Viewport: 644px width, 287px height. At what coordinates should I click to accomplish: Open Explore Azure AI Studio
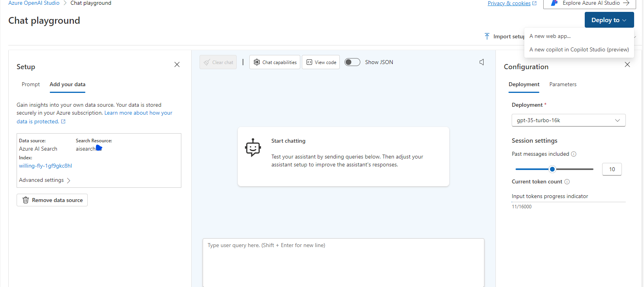click(x=589, y=3)
